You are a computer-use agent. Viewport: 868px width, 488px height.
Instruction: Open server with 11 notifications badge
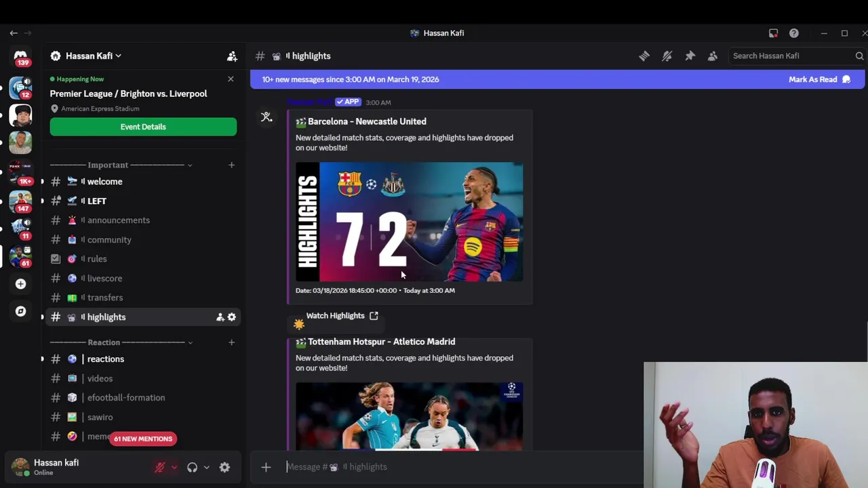coord(20,228)
